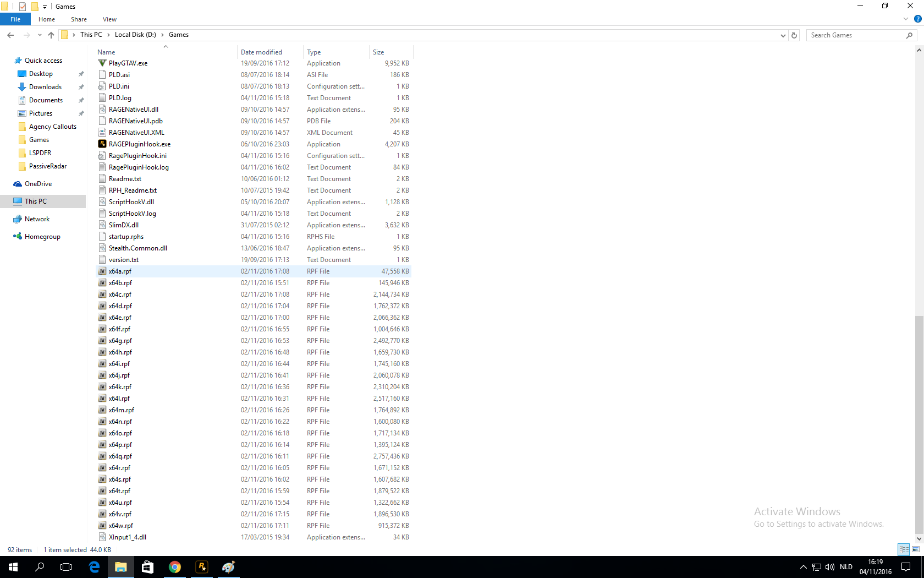Viewport: 924px width, 578px height.
Task: Select the RAGENativeUI.XML file icon
Action: click(x=102, y=133)
